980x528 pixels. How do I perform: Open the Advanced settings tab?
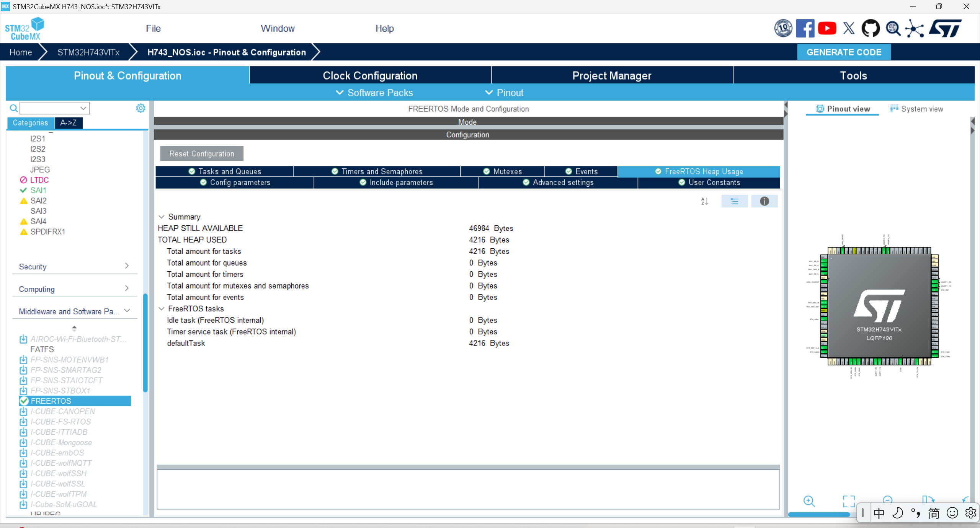point(558,183)
